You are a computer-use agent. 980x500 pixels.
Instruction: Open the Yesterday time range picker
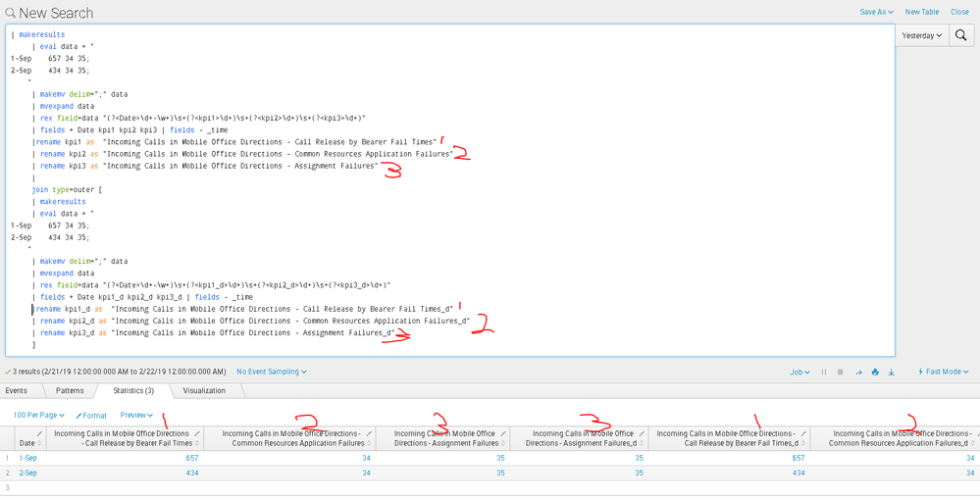point(922,35)
